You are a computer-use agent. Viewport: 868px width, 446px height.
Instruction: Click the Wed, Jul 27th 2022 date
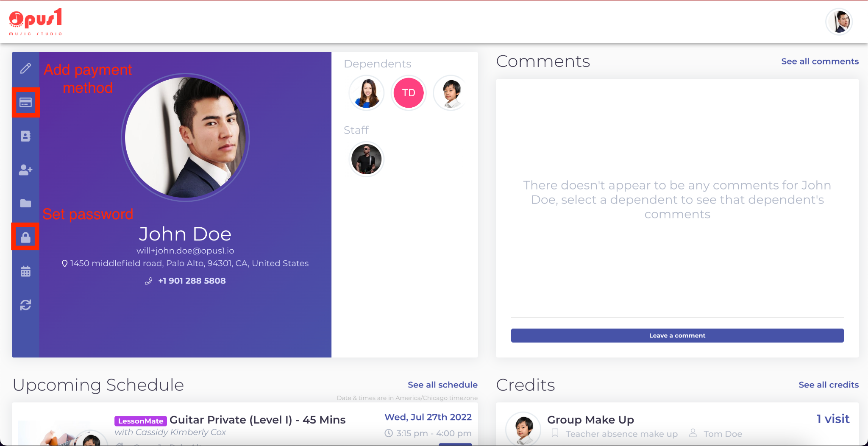(x=428, y=417)
